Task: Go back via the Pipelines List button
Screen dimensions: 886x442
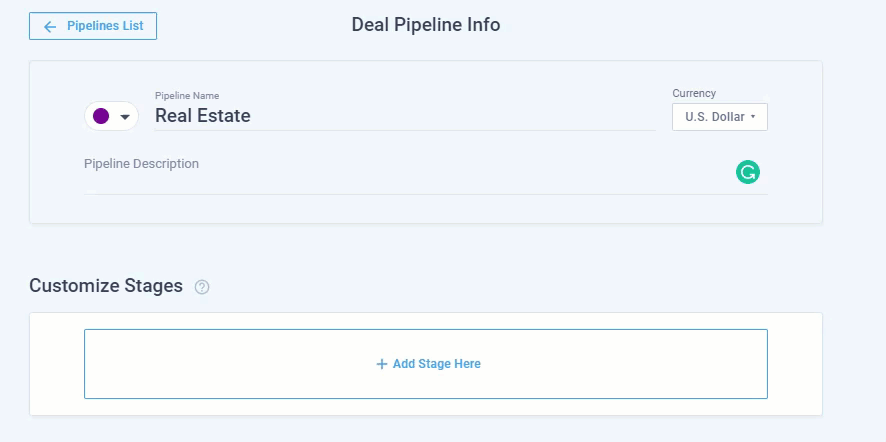Action: [x=104, y=26]
